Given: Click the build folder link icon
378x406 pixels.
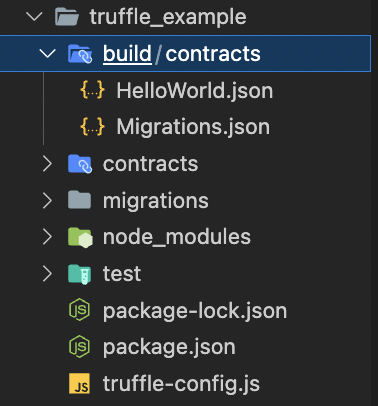Looking at the screenshot, I should [80, 54].
